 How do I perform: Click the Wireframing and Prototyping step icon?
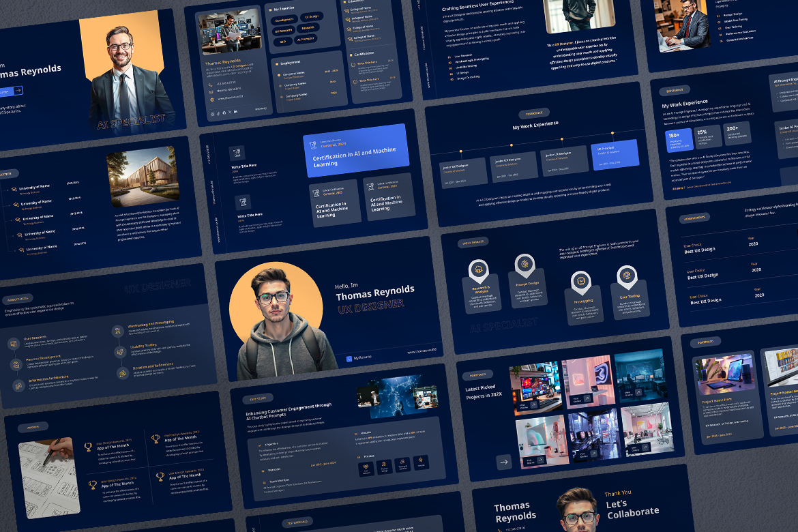[117, 331]
